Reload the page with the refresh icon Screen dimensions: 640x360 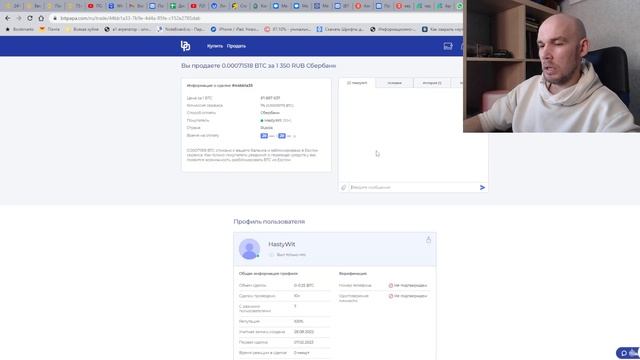pos(30,18)
